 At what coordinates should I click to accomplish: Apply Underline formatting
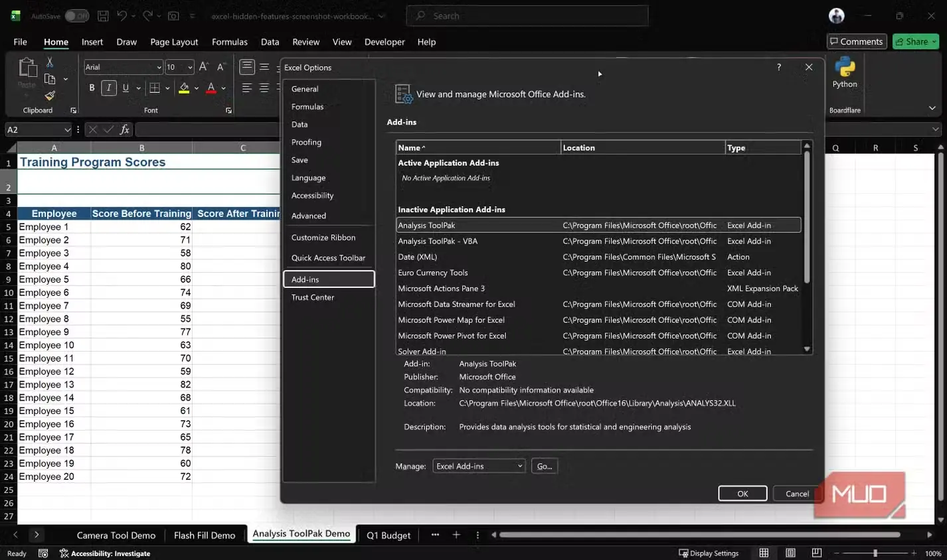[x=126, y=88]
